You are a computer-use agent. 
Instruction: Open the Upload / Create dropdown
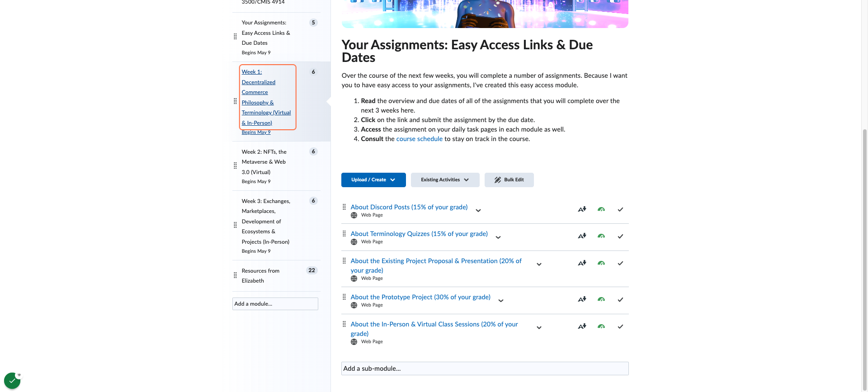(x=373, y=180)
